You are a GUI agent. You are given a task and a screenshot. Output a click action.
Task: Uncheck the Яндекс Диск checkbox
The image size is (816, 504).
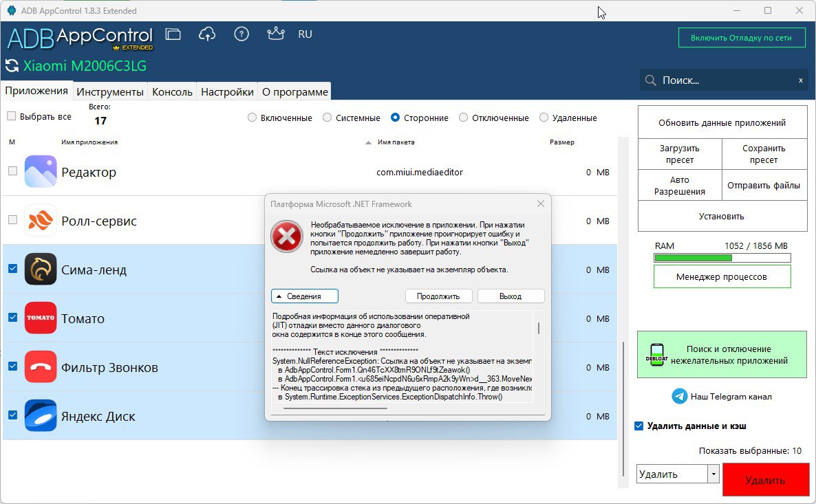(13, 415)
